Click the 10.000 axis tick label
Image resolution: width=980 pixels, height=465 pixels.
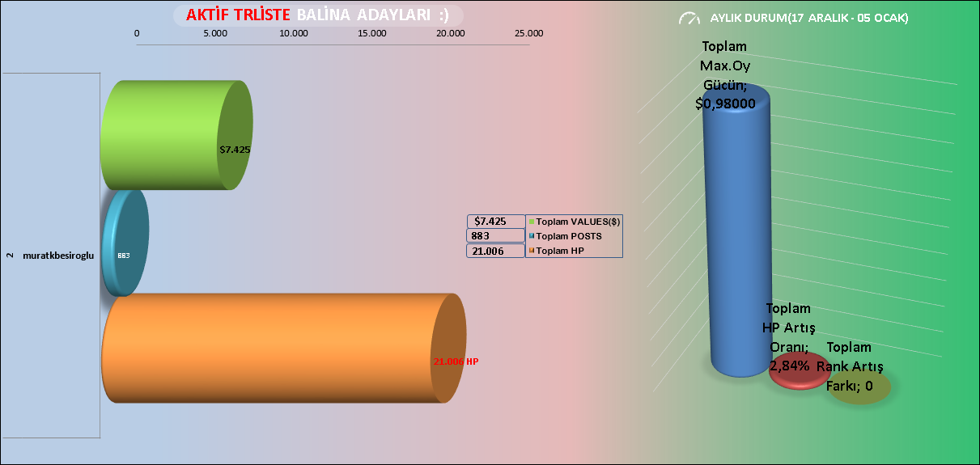coord(293,33)
